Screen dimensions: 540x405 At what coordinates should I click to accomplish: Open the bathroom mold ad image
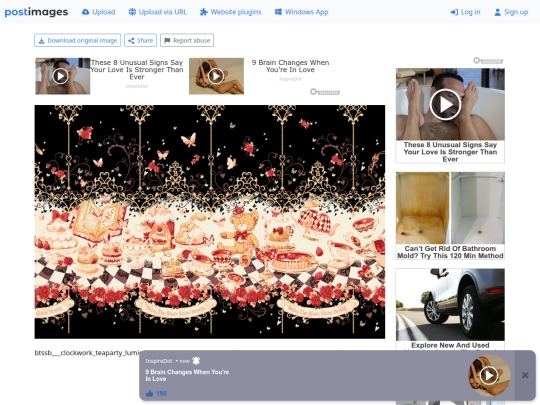pyautogui.click(x=450, y=208)
